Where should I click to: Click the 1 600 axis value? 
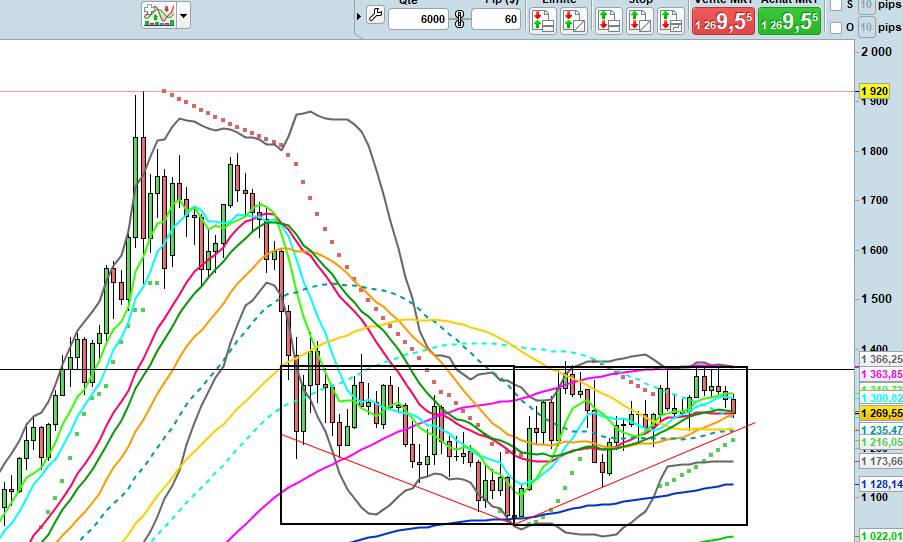click(x=874, y=251)
